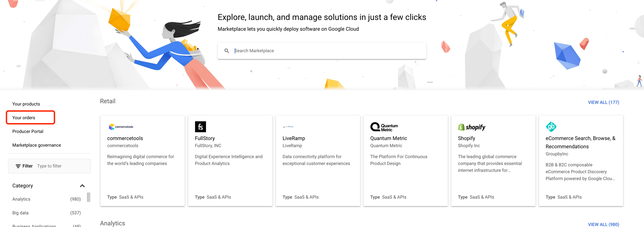The height and width of the screenshot is (227, 644).
Task: Collapse the Category filter section
Action: (x=83, y=186)
